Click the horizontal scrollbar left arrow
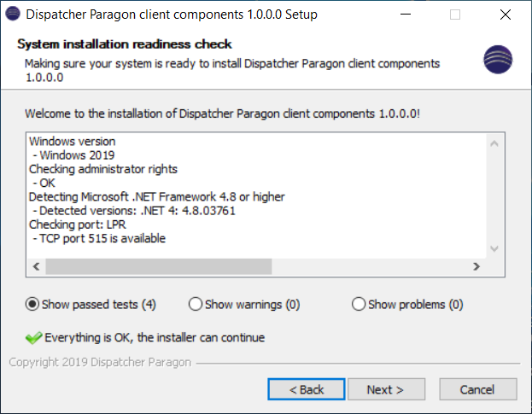Viewport: 532px width, 414px height. tap(37, 267)
